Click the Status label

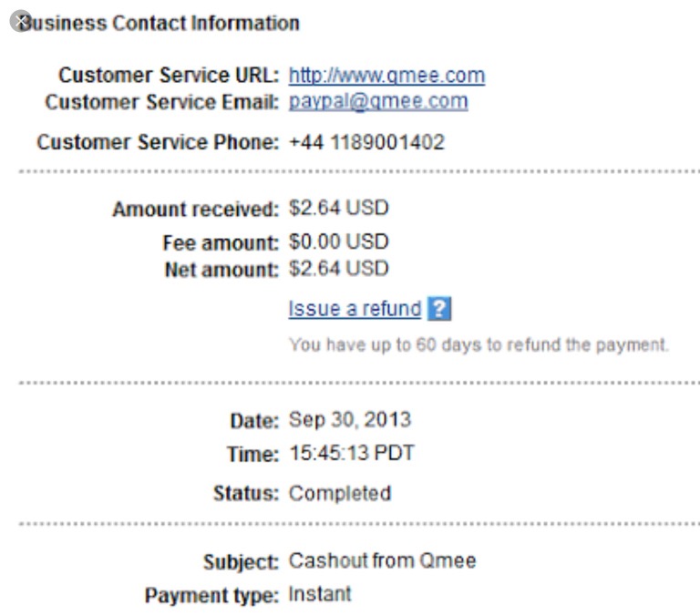tap(245, 494)
